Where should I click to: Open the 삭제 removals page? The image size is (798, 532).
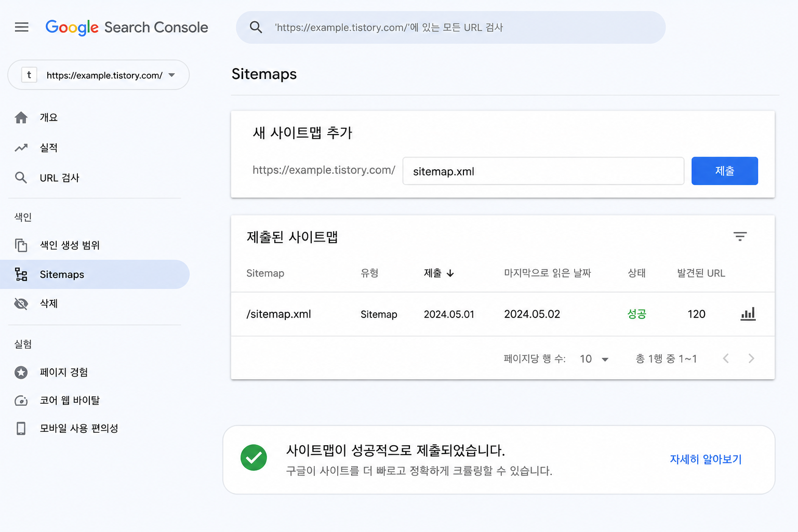(49, 303)
